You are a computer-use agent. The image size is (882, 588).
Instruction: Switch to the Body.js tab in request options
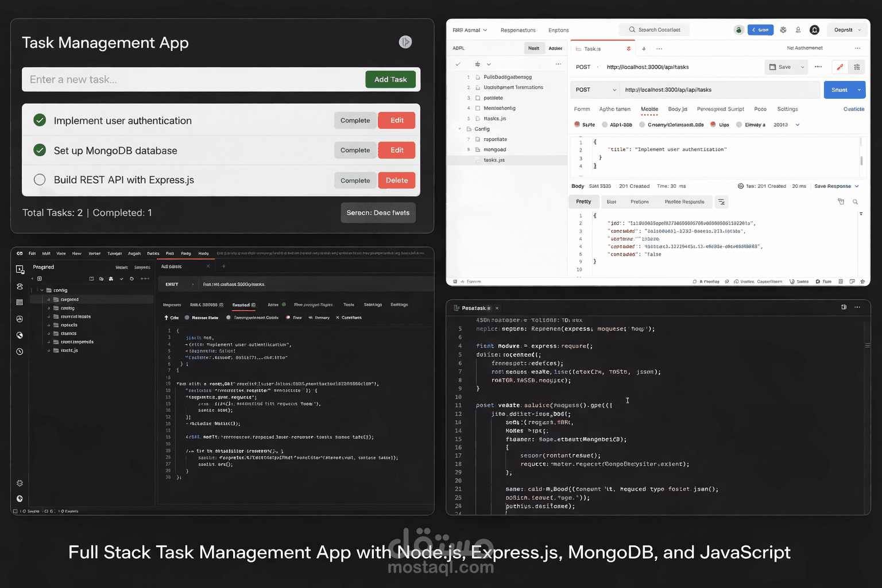pos(678,109)
